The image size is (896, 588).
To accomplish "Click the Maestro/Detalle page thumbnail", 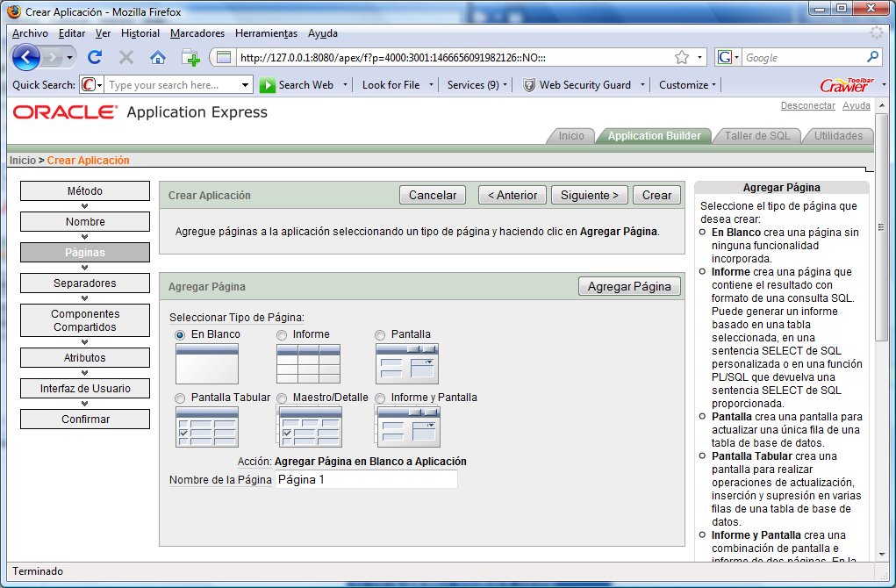I will [309, 427].
